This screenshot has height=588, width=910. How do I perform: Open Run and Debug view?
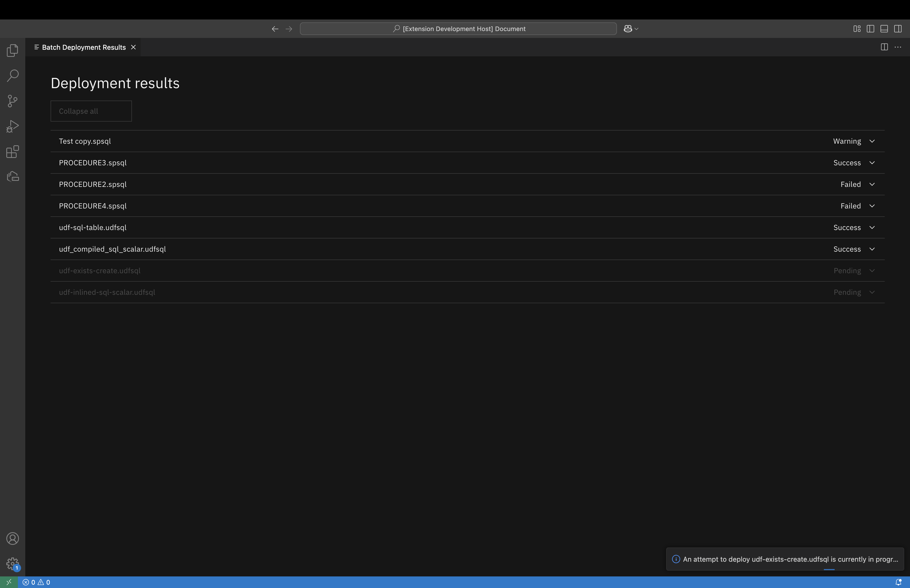(x=13, y=126)
